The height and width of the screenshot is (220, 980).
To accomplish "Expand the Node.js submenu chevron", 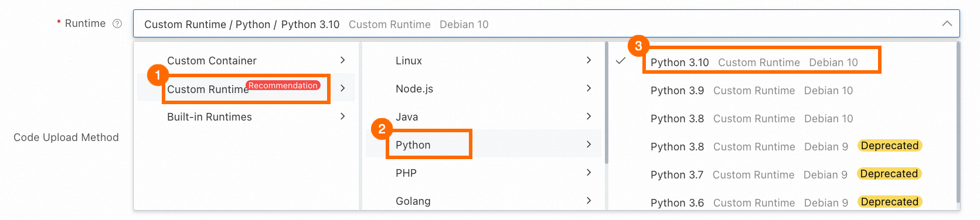I will [x=589, y=88].
